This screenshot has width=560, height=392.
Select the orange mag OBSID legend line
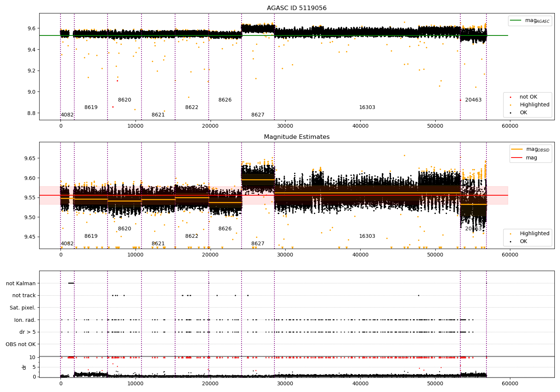(517, 149)
